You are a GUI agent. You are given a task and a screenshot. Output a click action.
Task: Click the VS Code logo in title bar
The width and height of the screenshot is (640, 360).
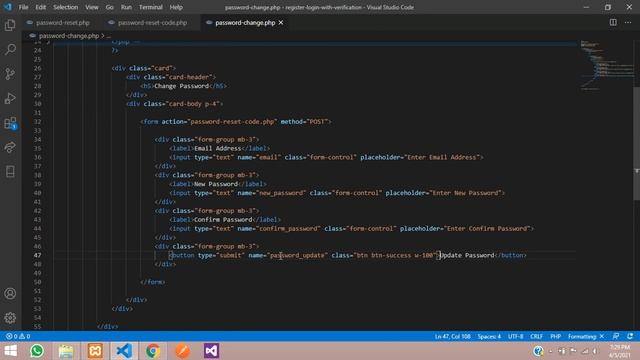point(8,7)
